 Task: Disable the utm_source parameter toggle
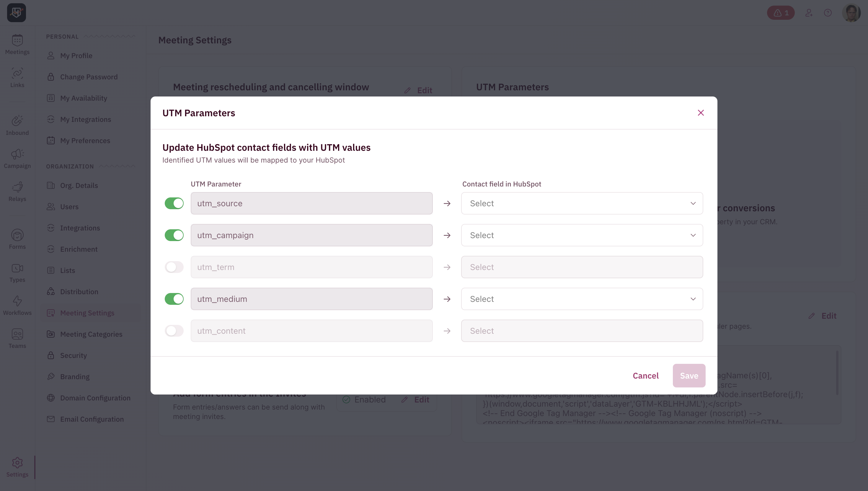pos(174,203)
